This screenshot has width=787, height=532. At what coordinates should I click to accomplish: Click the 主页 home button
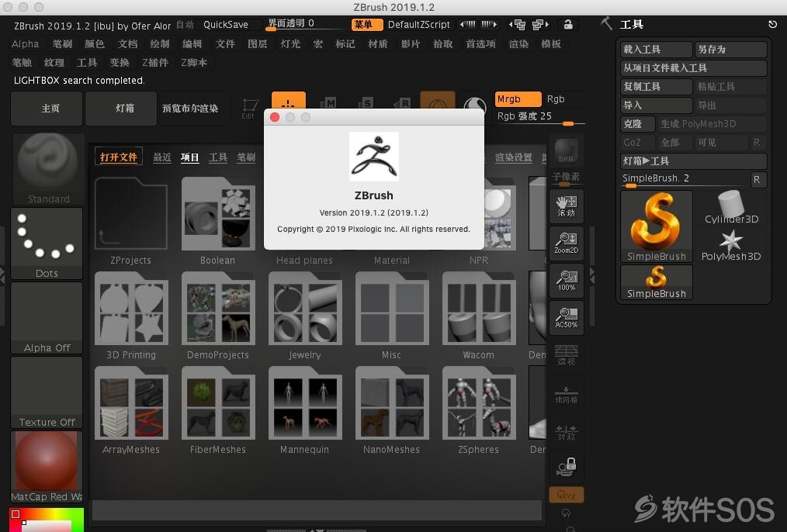pyautogui.click(x=47, y=108)
